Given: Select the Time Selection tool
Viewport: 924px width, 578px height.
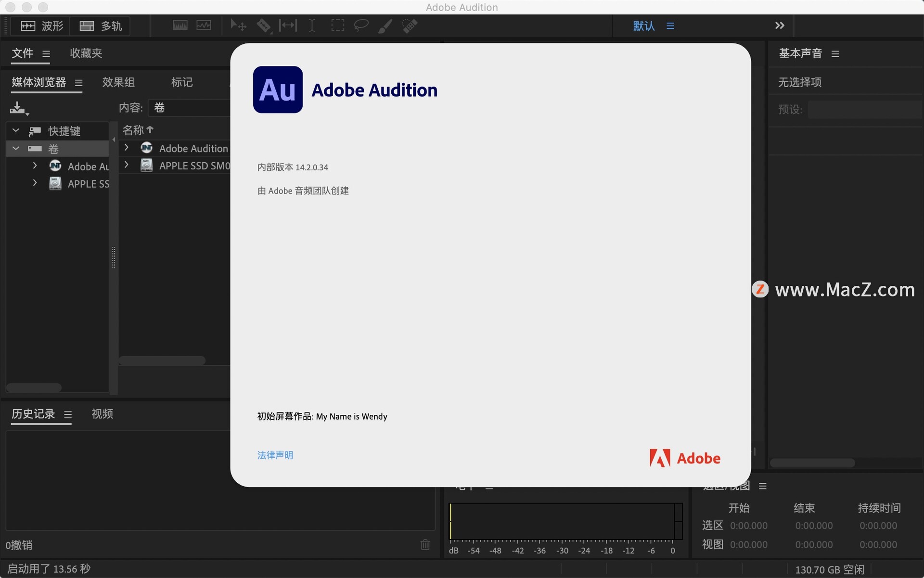Looking at the screenshot, I should [311, 26].
